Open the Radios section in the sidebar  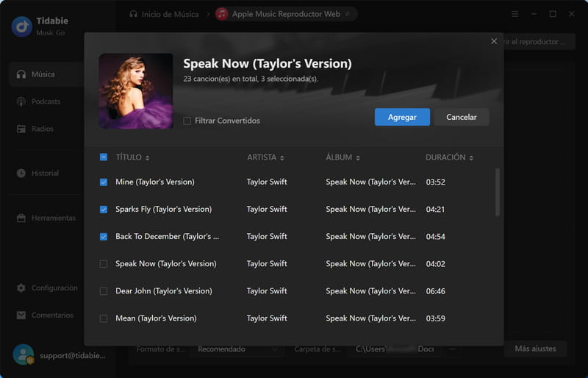[43, 129]
